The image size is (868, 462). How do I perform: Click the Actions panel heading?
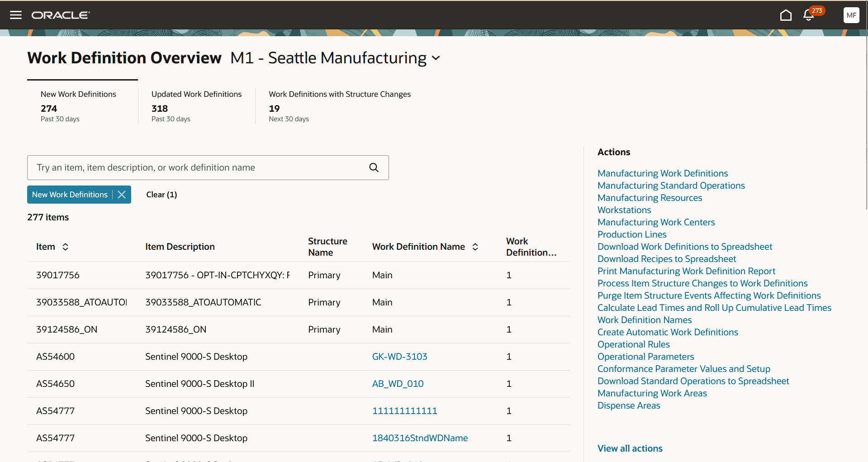click(614, 152)
